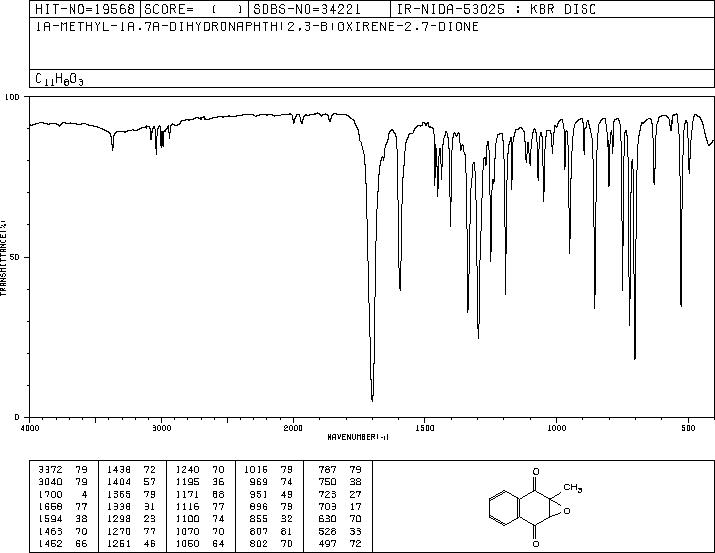The height and width of the screenshot is (553, 715).
Task: Select the molecular formula C11H8O3
Action: coord(59,79)
